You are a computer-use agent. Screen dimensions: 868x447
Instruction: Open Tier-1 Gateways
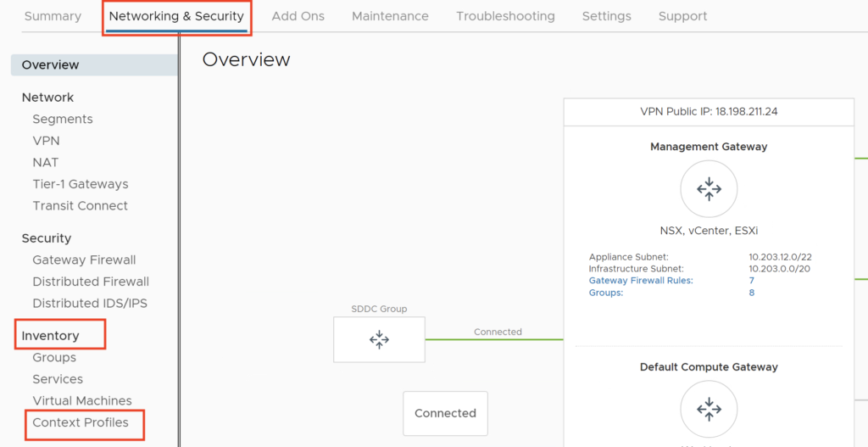point(81,184)
